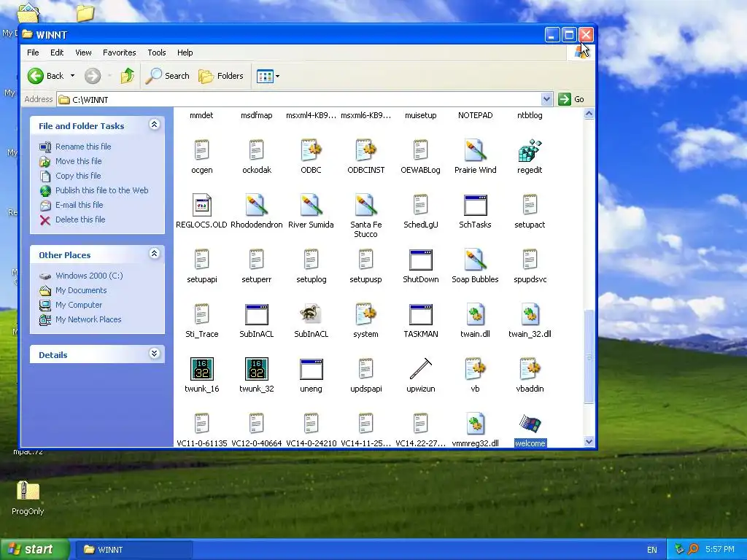Expand the address bar dropdown

pyautogui.click(x=546, y=99)
